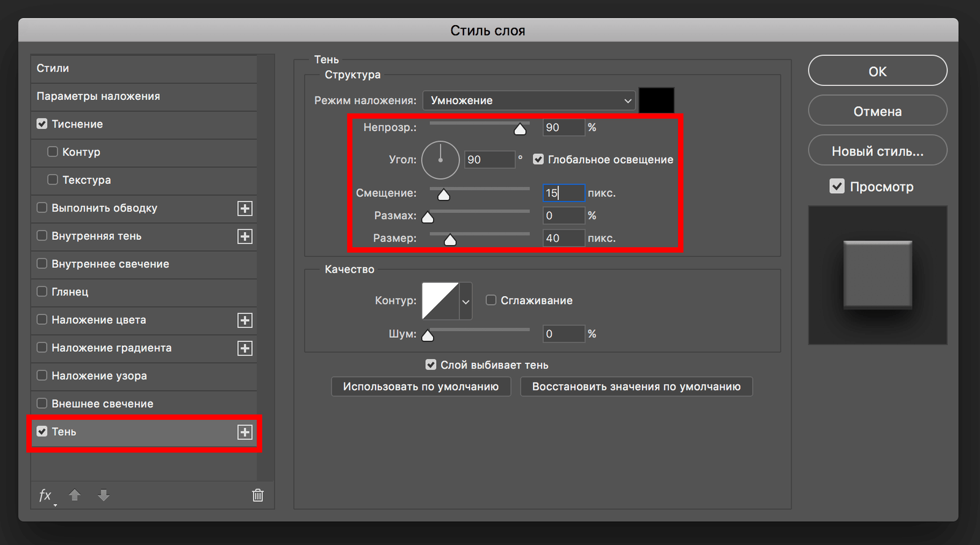Viewport: 980px width, 545px height.
Task: Move effect down with the down arrow
Action: [104, 495]
